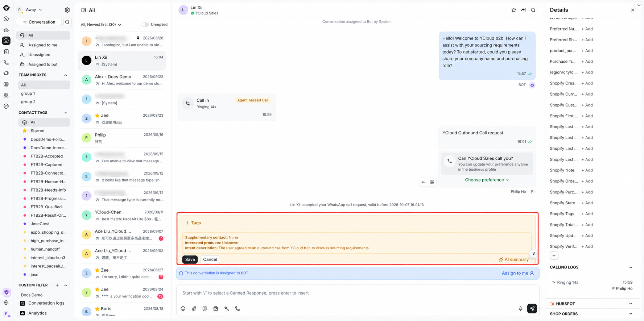The height and width of the screenshot is (321, 644).
Task: Send the message with paper plane button
Action: (532, 309)
